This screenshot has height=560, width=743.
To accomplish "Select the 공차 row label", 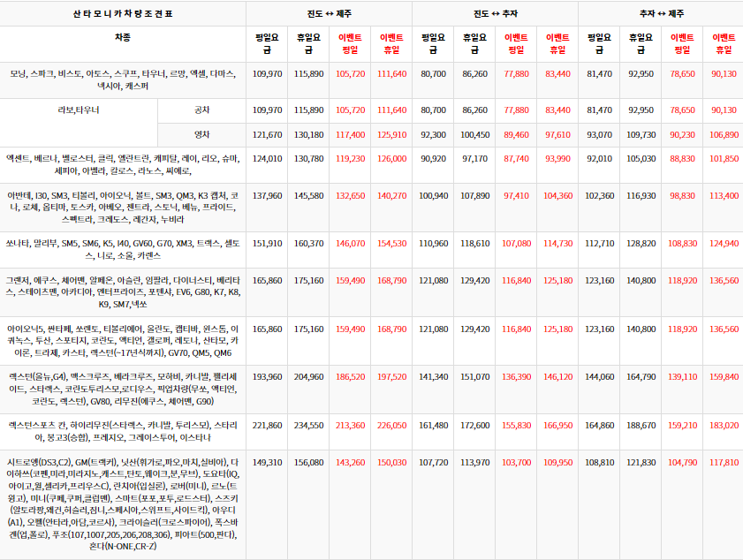I will (201, 110).
